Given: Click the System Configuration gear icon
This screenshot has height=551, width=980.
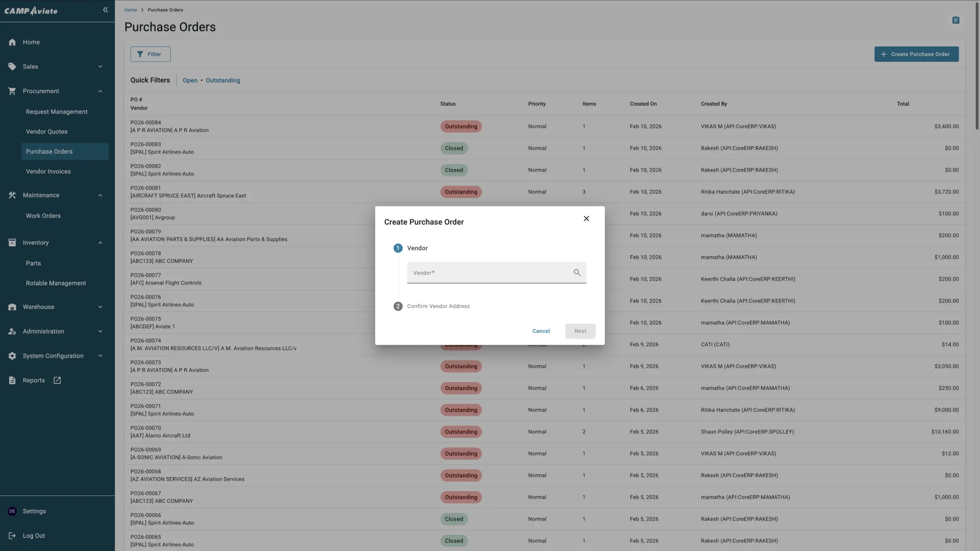Looking at the screenshot, I should tap(12, 356).
